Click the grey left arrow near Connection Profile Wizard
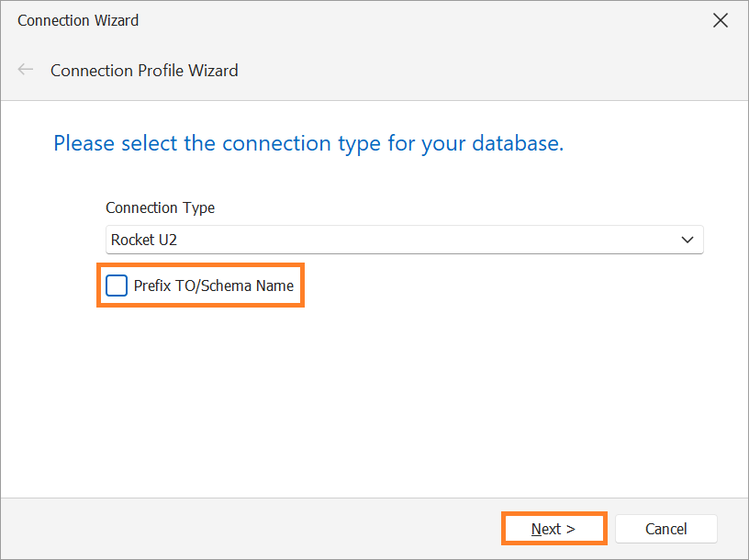Screen dimensions: 749x560 tap(25, 70)
